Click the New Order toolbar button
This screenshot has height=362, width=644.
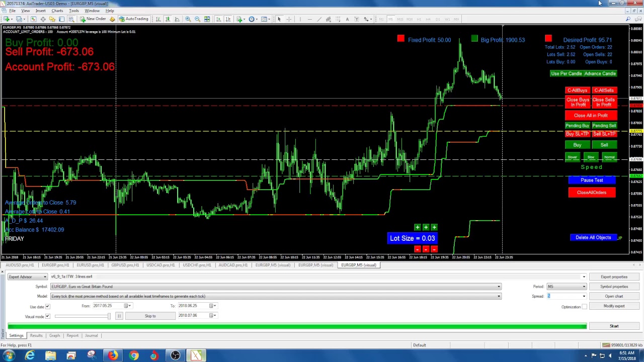coord(93,19)
